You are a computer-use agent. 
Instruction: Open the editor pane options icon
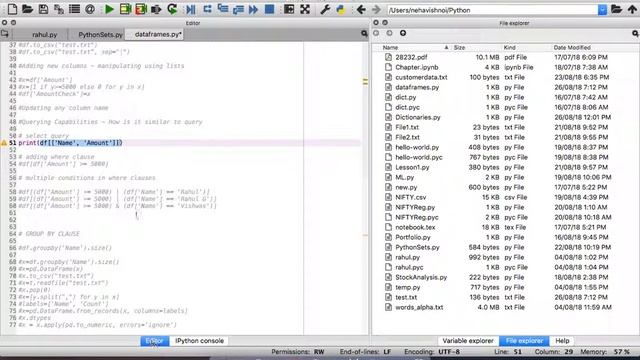tap(364, 34)
